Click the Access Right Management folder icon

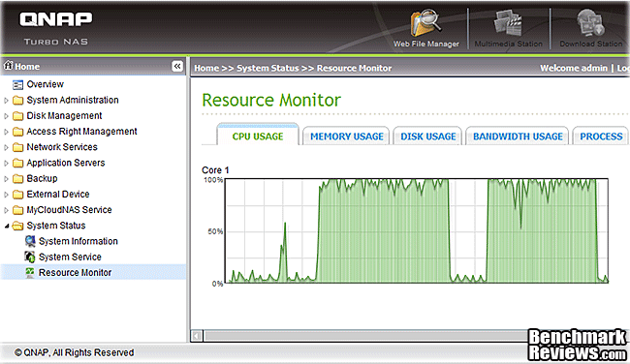point(17,132)
